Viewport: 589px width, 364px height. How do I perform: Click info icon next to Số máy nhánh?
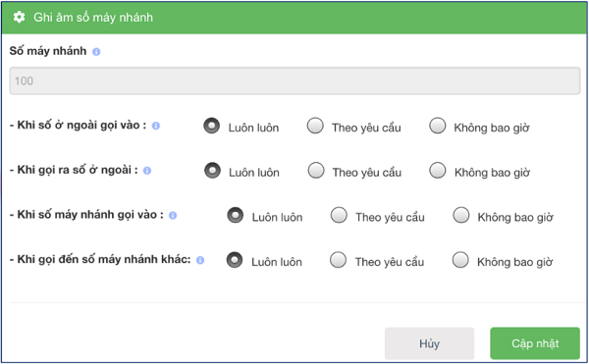click(96, 52)
